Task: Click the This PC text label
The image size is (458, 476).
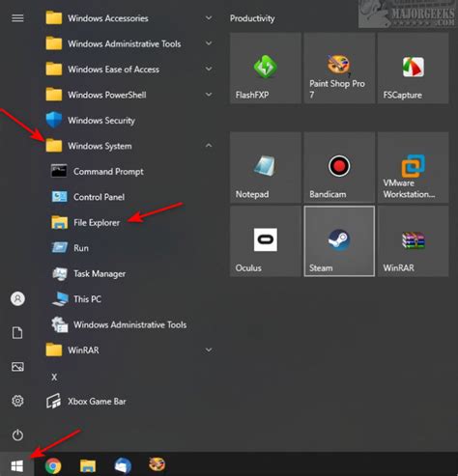Action: [87, 299]
